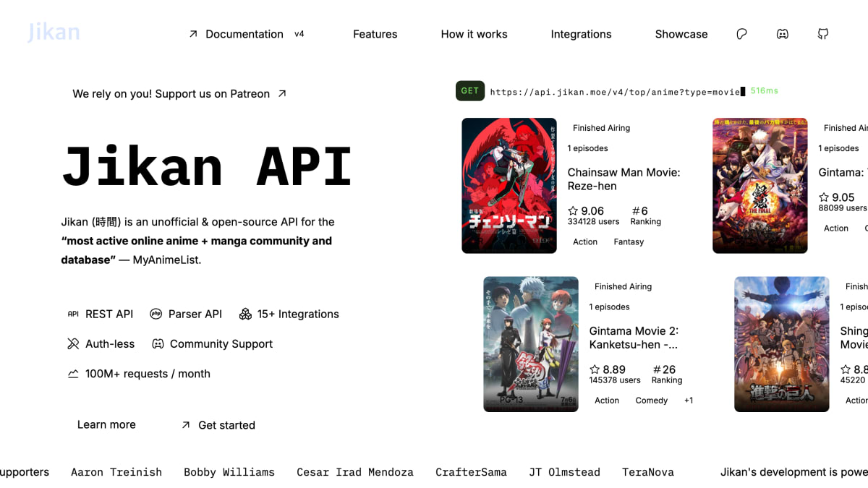This screenshot has width=868, height=488.
Task: Click the Auth-less icon
Action: pyautogui.click(x=73, y=343)
